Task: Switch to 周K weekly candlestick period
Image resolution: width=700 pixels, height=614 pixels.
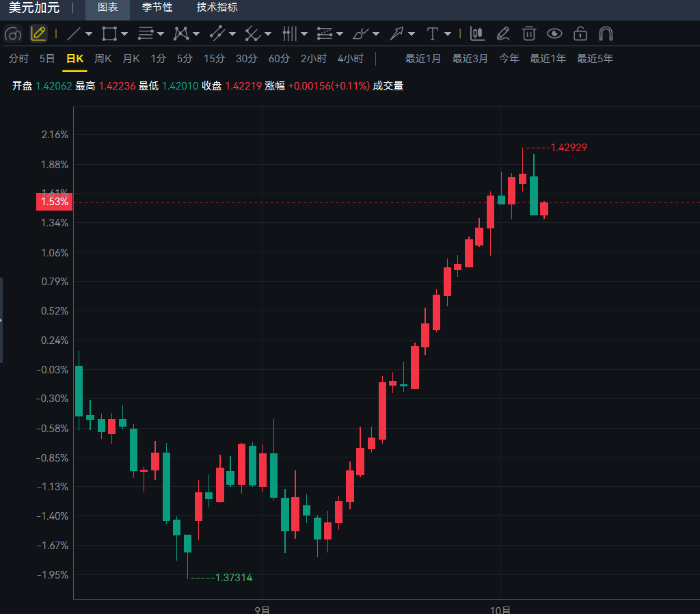Action: point(103,59)
